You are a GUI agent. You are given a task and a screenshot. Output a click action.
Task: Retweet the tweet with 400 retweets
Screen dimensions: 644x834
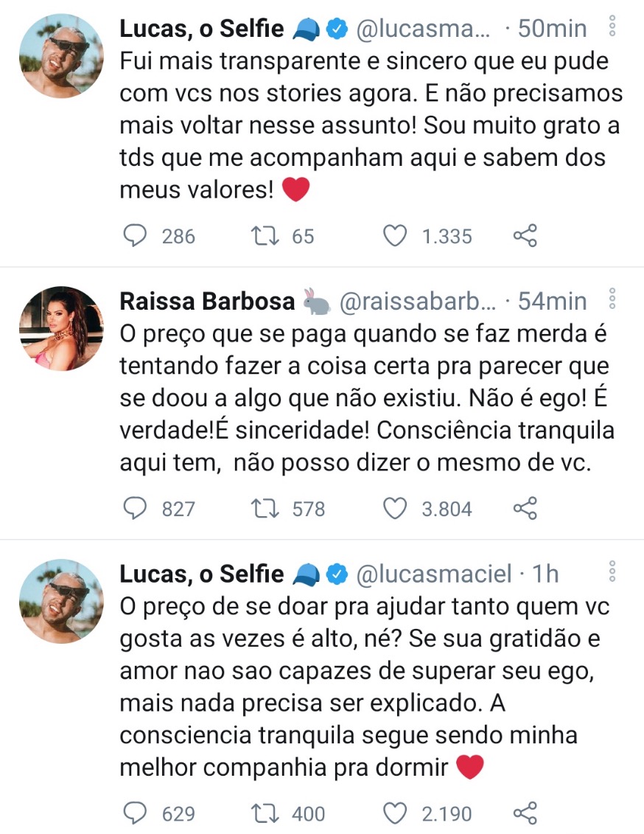265,813
